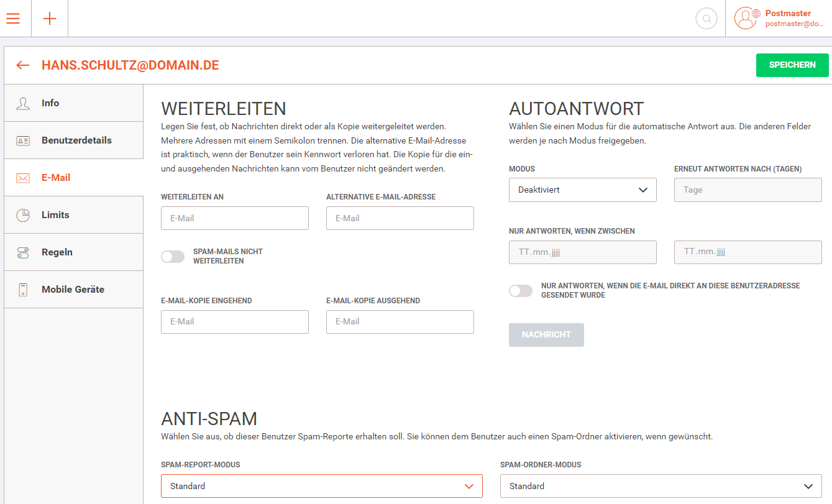Expand the Modus dropdown showing Deaktiviert
This screenshot has width=832, height=504.
point(582,190)
